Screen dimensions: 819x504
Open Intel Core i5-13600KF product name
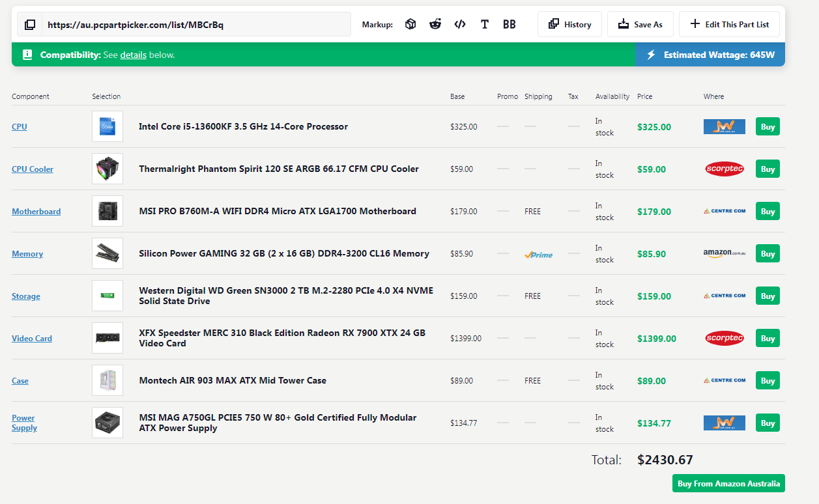click(243, 126)
